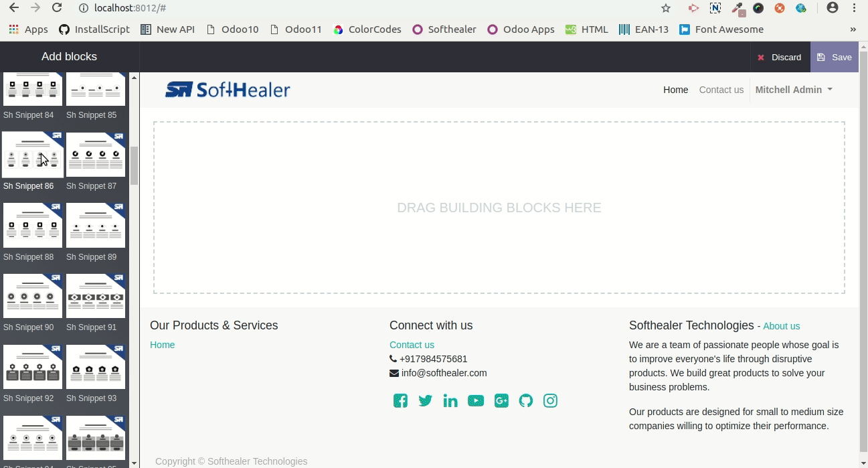Screen dimensions: 868x468
Task: Reload the page with the refresh icon
Action: 57,8
